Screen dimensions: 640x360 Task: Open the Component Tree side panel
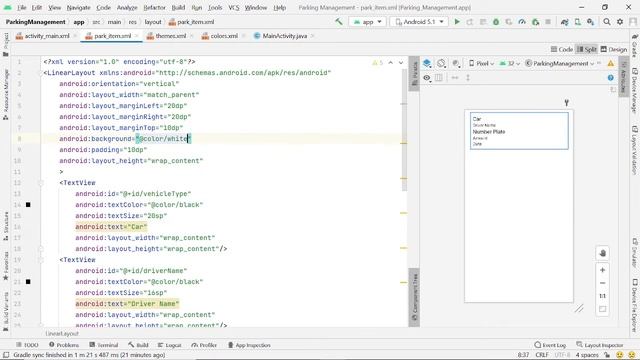pos(415,298)
